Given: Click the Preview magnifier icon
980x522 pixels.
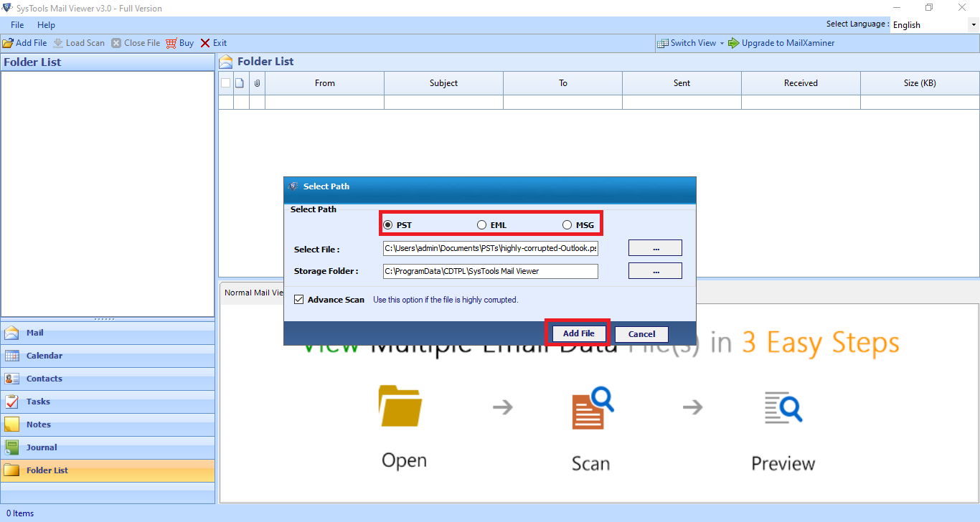Looking at the screenshot, I should 783,407.
